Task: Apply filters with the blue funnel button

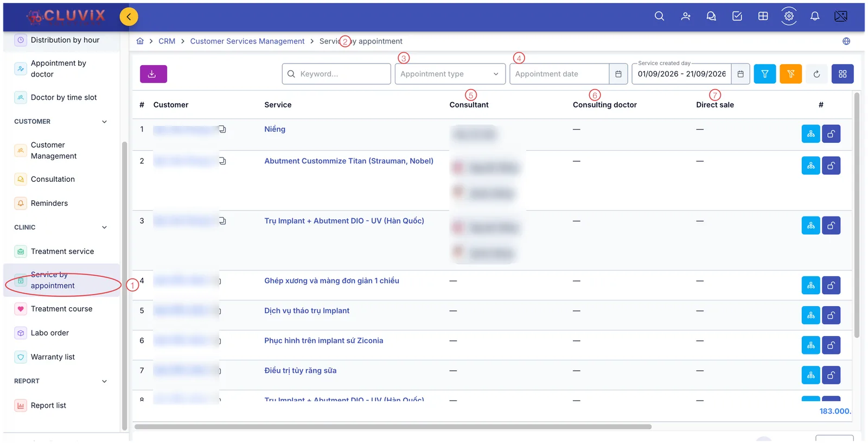Action: (x=765, y=74)
